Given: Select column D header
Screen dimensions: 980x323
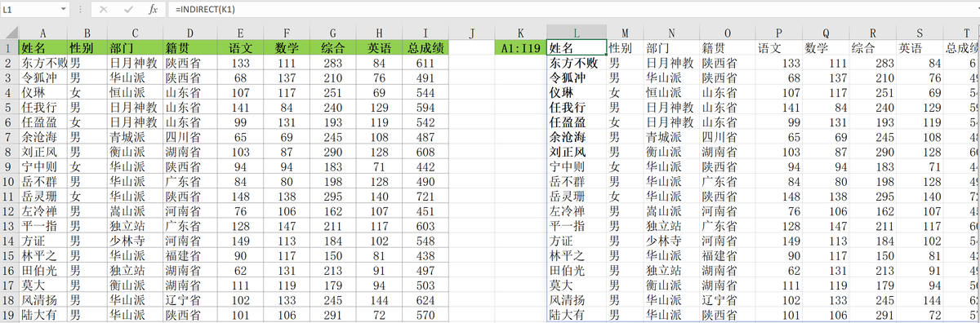Looking at the screenshot, I should (189, 33).
